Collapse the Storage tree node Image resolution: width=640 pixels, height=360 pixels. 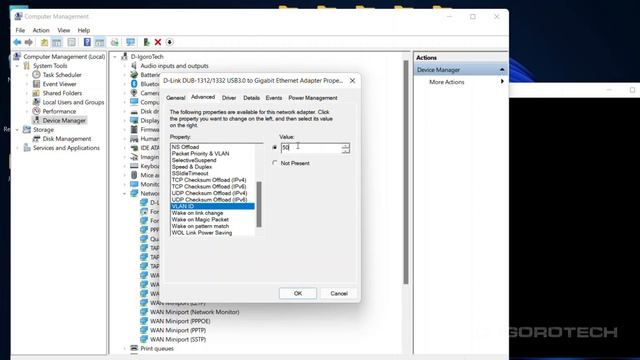click(x=18, y=130)
